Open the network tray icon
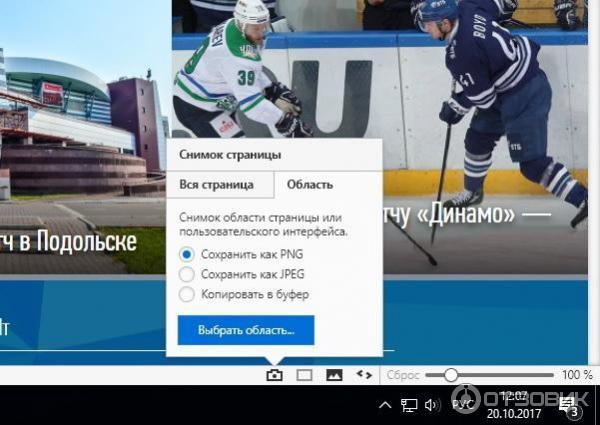This screenshot has height=425, width=600. pos(409,405)
